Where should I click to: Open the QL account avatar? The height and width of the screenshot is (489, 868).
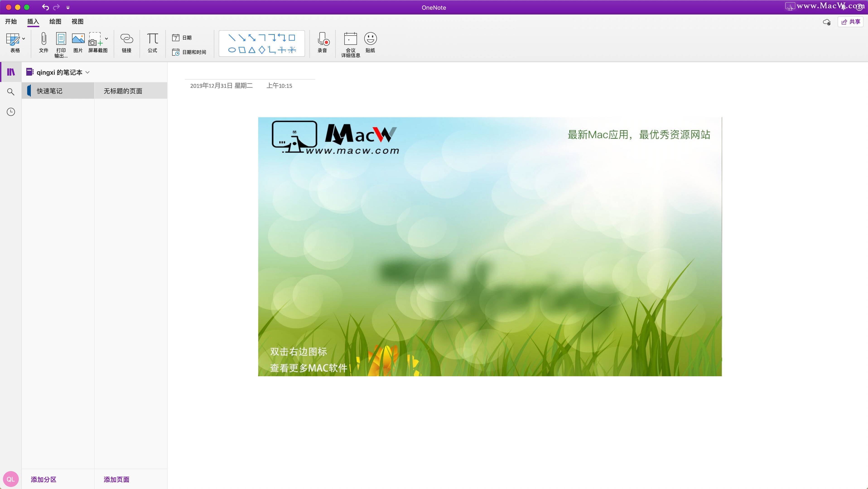[11, 479]
